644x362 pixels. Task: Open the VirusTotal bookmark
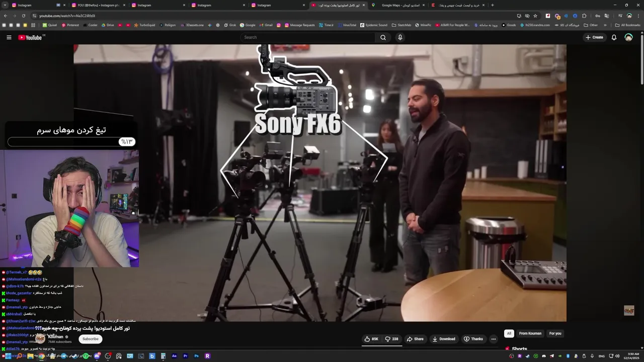pyautogui.click(x=347, y=25)
